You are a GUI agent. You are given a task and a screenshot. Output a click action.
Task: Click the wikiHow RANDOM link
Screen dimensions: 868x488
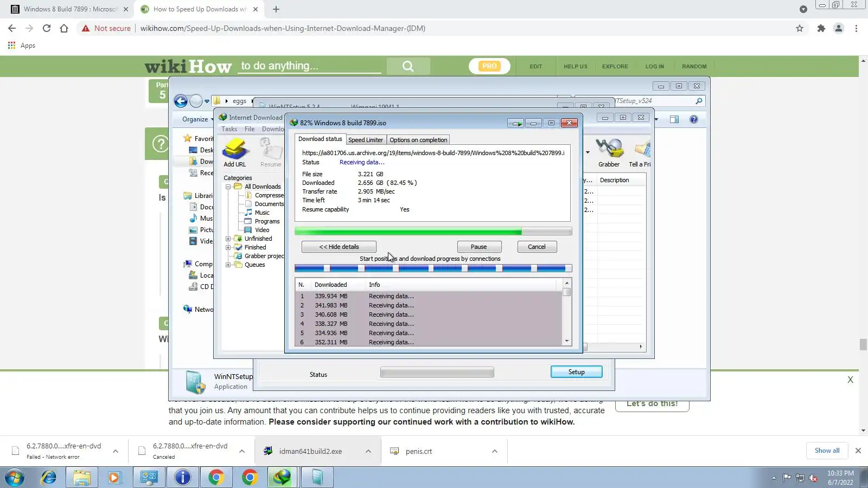tap(694, 67)
